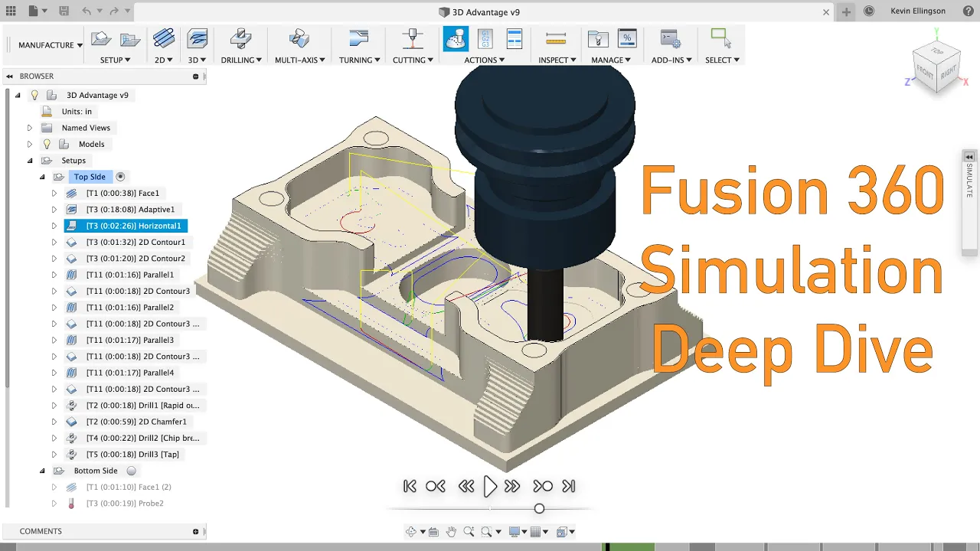980x551 pixels.
Task: Click the Grid and Snaps icon
Action: pos(536,532)
